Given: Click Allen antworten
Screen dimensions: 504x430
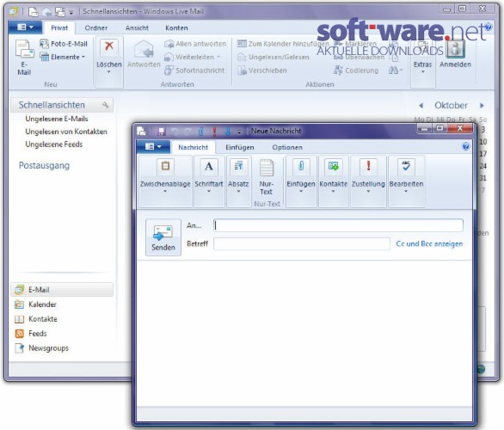Looking at the screenshot, I should [x=195, y=44].
